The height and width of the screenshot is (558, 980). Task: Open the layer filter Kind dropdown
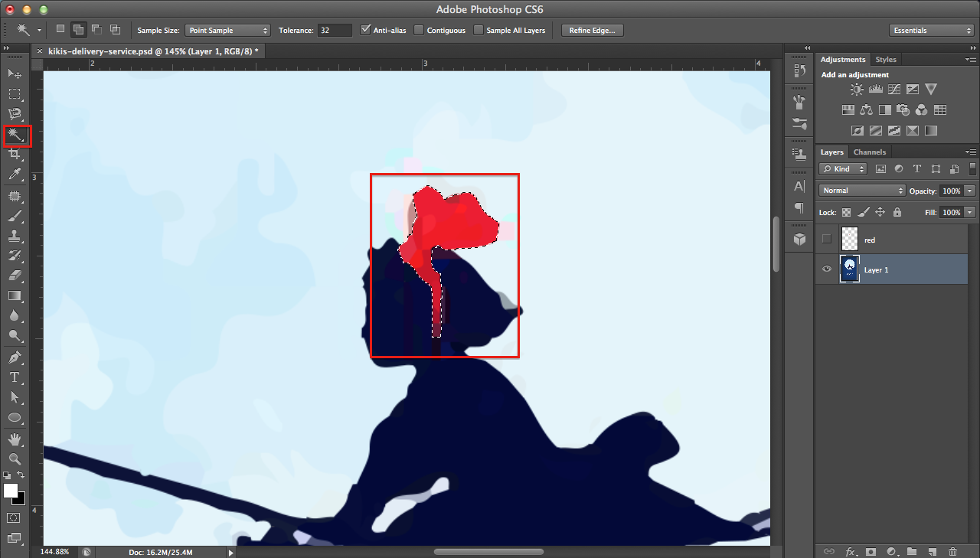tap(843, 168)
